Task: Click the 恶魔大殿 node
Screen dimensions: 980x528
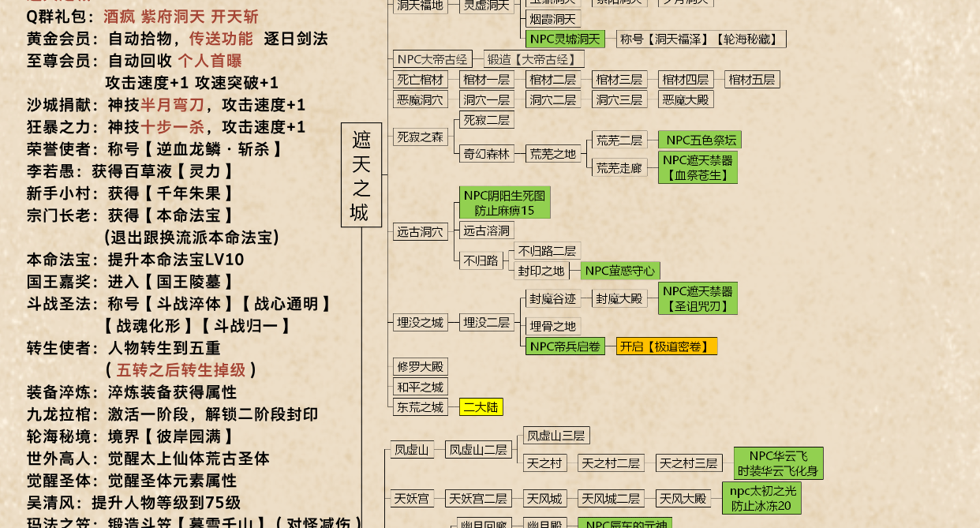Action: 685,99
